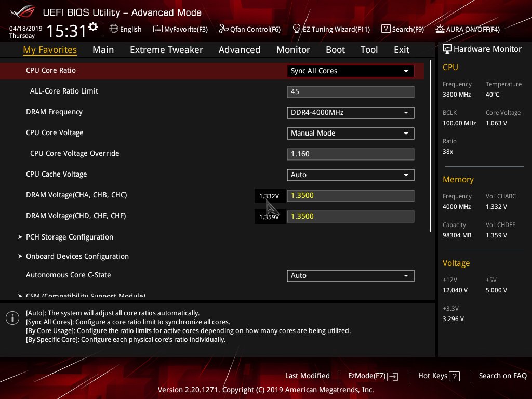This screenshot has height=399, width=532.
Task: Click the settings list scrollbar
Action: [430, 146]
